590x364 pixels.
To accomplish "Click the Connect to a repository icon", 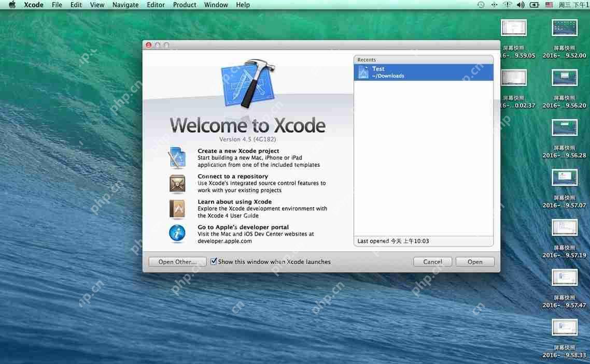I will (177, 183).
